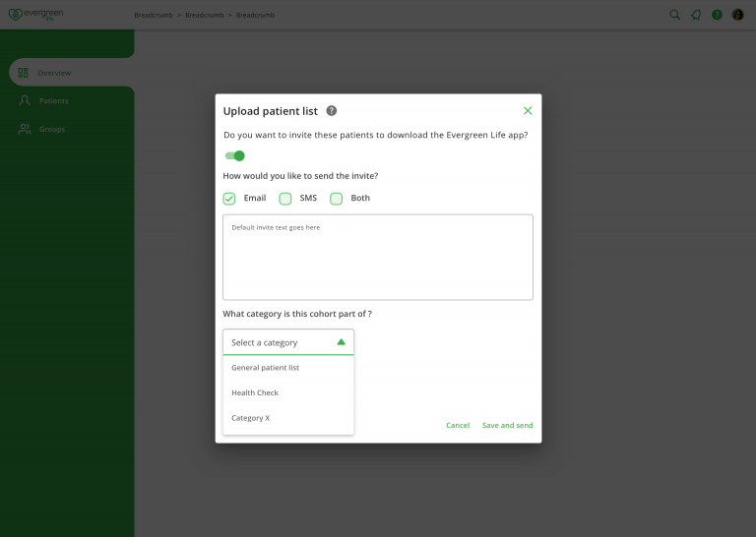Uncheck the Email checkbox
The height and width of the screenshot is (537, 756).
[229, 199]
